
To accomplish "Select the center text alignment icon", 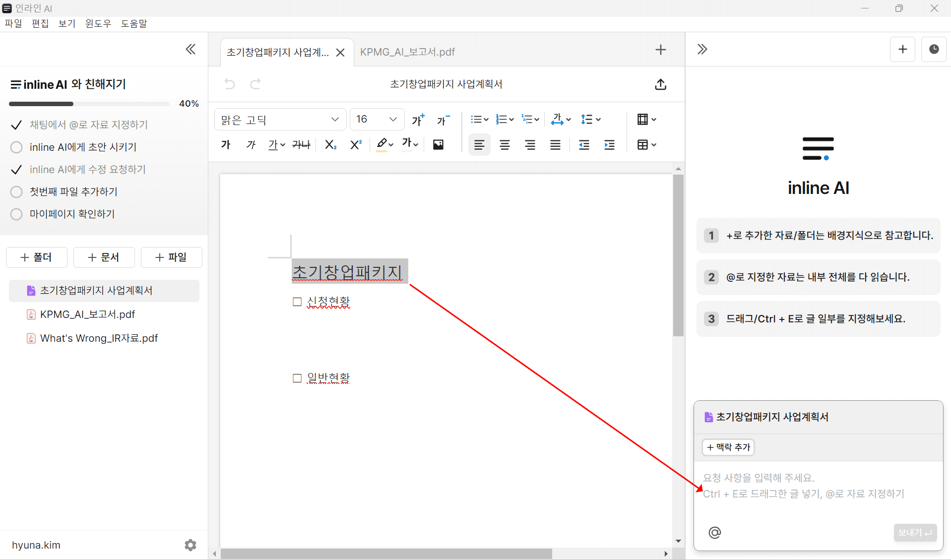I will point(505,144).
